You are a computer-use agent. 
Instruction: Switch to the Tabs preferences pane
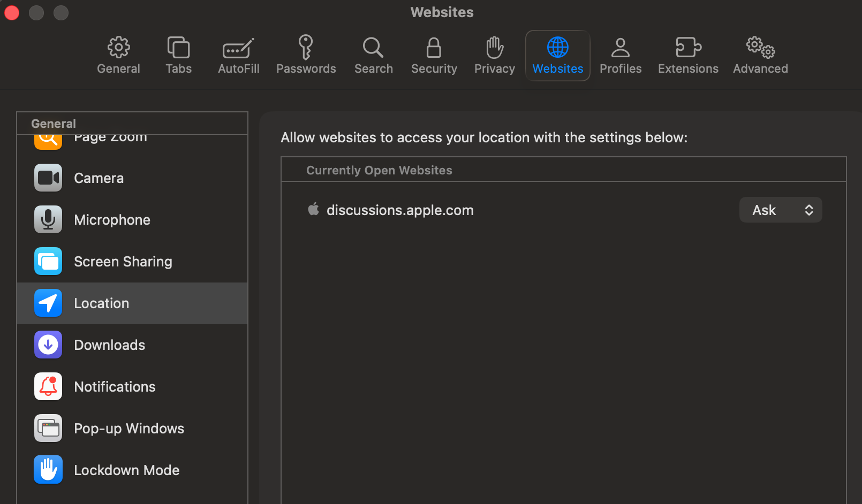coord(178,55)
